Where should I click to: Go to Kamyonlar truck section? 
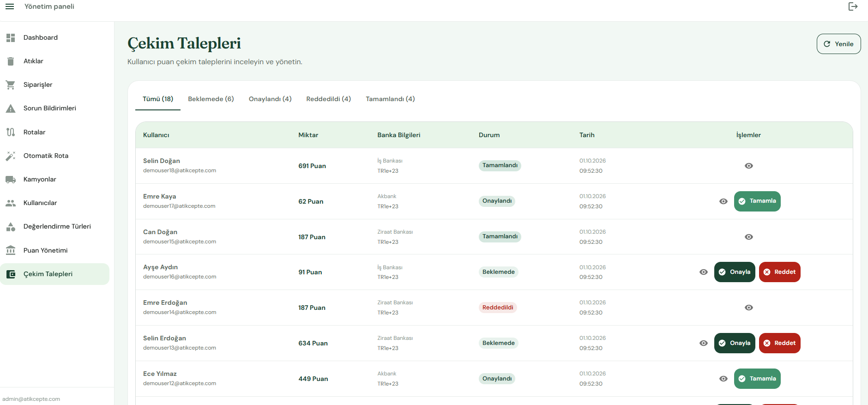click(x=54, y=179)
